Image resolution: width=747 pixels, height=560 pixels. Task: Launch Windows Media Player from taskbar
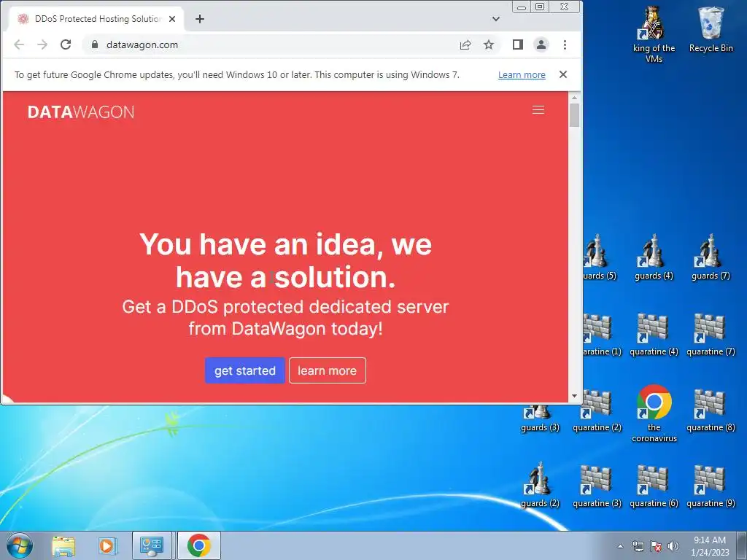(x=108, y=546)
